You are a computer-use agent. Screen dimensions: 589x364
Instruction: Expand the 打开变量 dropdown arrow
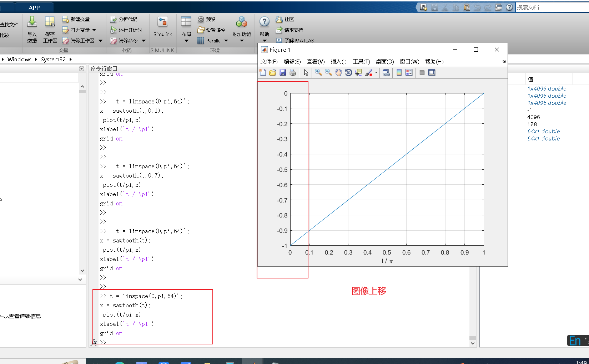94,30
